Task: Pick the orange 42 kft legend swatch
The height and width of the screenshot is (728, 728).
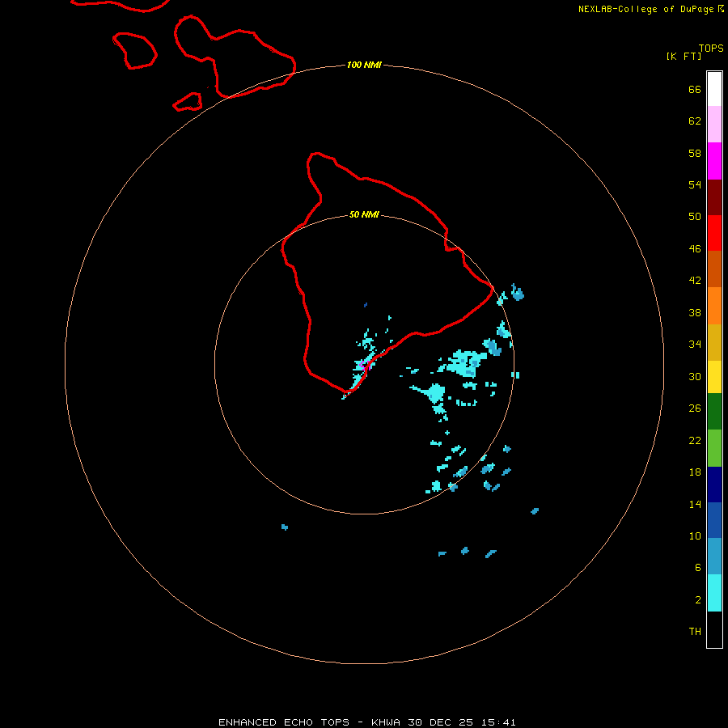Action: (x=714, y=306)
